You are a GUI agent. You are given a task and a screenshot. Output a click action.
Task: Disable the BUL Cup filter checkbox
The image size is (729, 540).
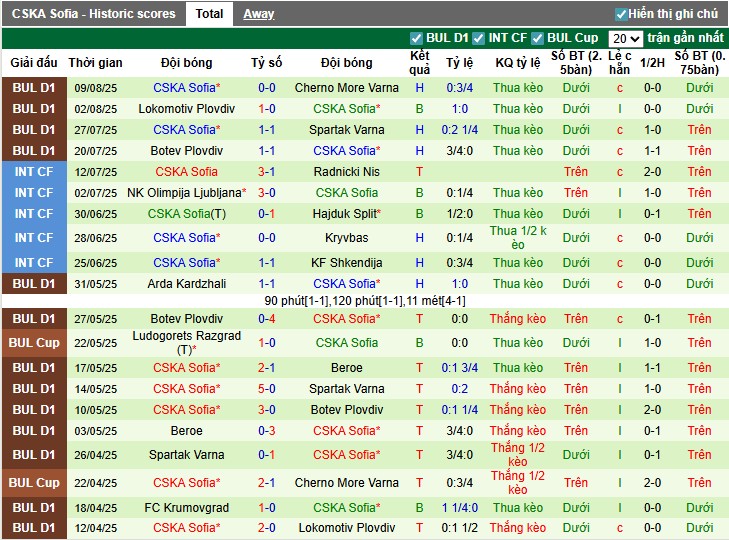coord(537,38)
